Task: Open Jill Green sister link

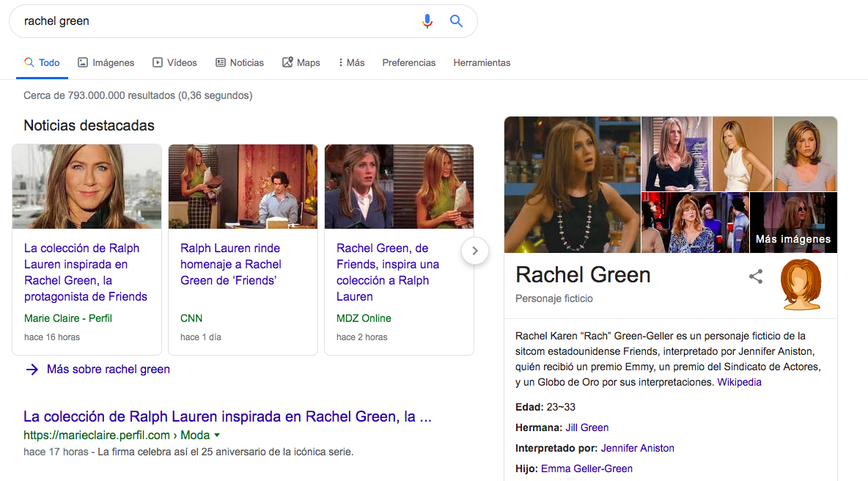Action: (x=586, y=427)
